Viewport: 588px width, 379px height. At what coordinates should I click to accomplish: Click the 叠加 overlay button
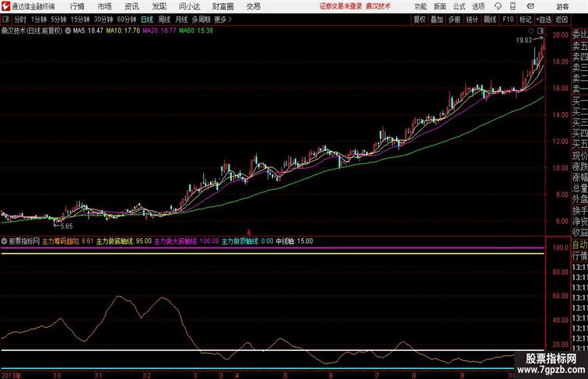(437, 19)
